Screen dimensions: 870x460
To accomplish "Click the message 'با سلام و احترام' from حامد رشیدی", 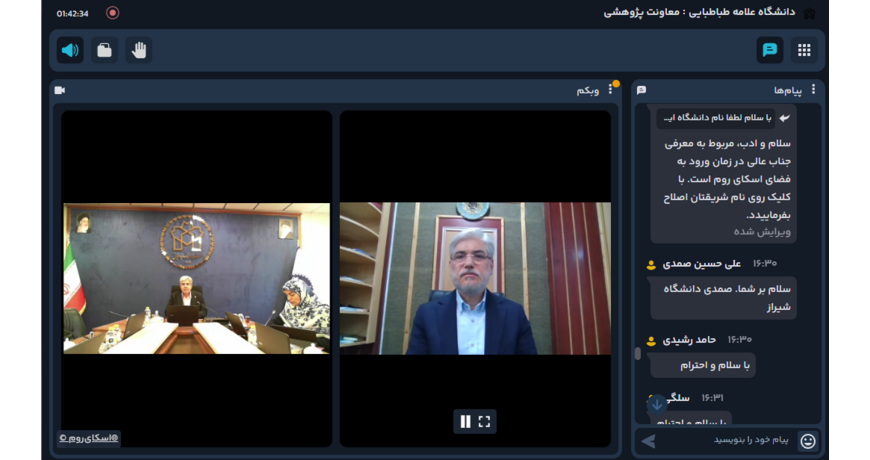I will 704,366.
